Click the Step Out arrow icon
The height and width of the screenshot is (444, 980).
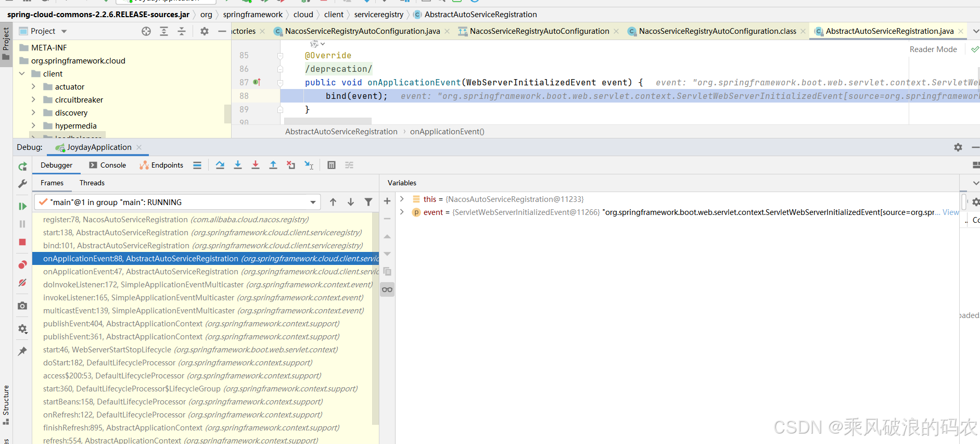pyautogui.click(x=273, y=165)
